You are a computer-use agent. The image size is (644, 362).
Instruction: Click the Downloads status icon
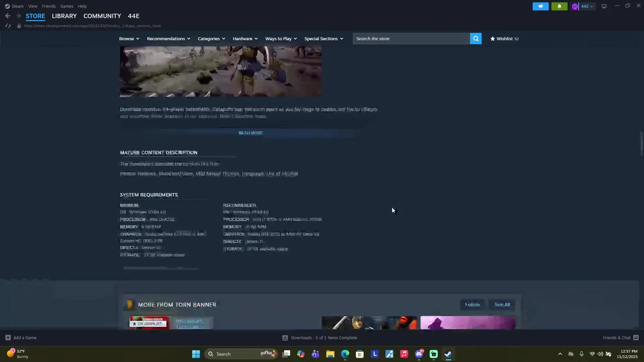point(285,337)
